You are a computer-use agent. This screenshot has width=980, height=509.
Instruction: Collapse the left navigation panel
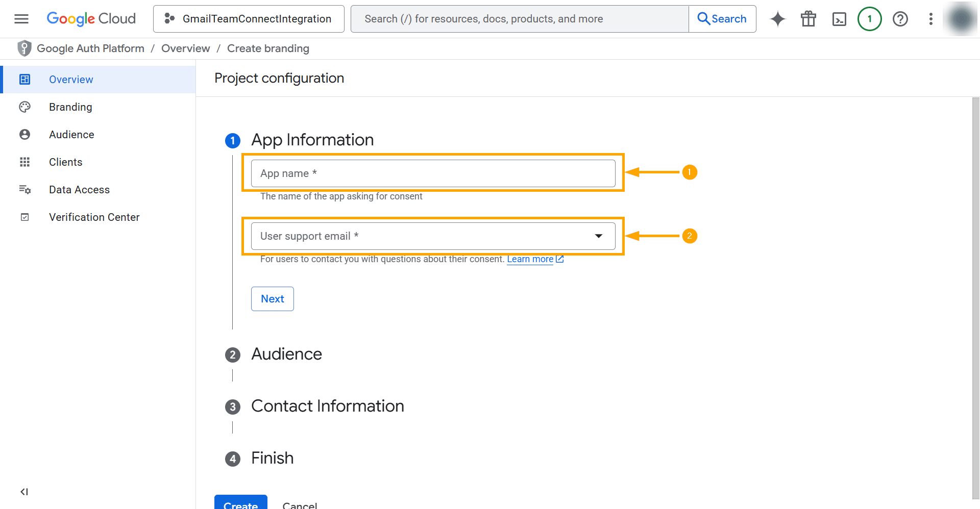tap(24, 492)
